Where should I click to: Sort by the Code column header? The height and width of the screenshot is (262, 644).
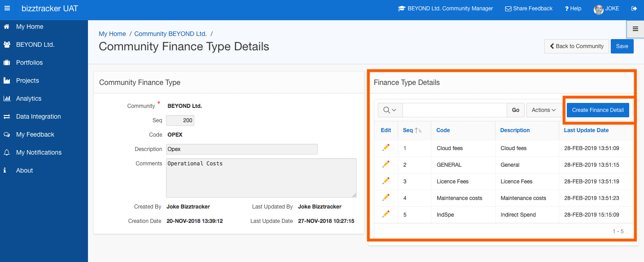click(443, 130)
